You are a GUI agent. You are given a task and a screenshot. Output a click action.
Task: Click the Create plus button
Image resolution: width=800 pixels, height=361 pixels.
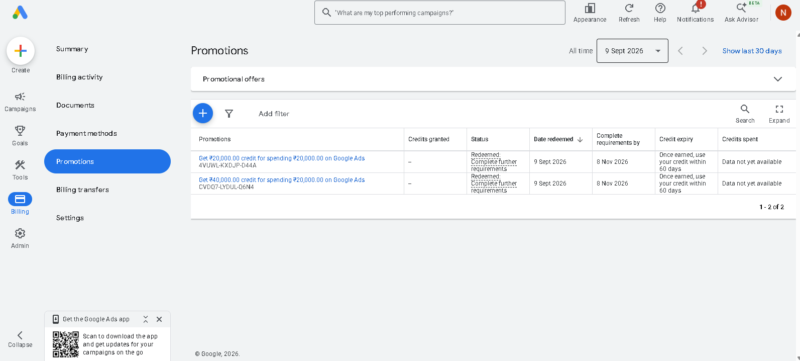[20, 50]
